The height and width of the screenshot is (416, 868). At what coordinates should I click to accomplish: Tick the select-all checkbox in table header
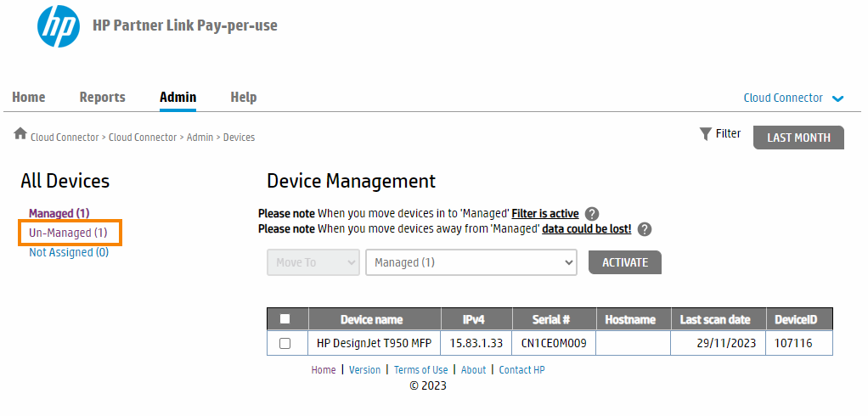pyautogui.click(x=285, y=319)
